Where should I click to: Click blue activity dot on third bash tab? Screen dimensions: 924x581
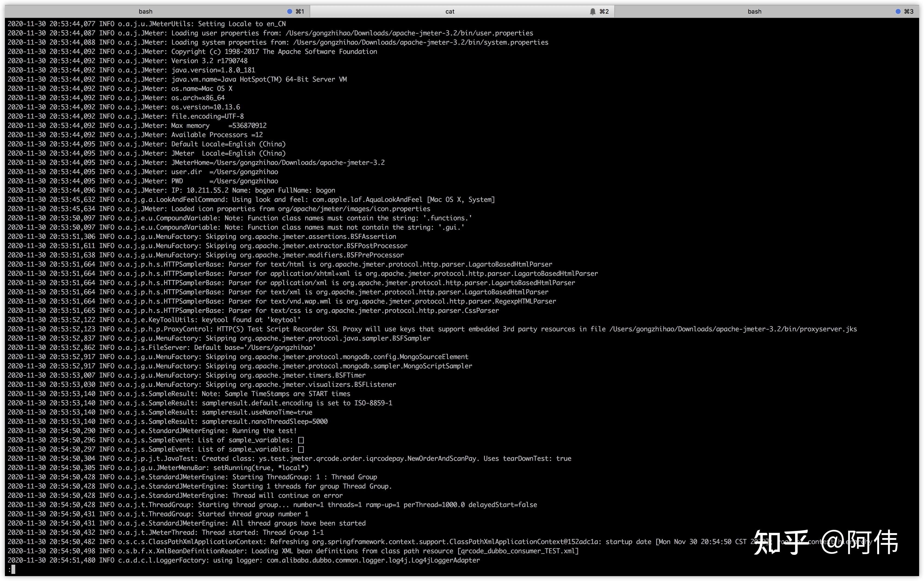pos(898,11)
